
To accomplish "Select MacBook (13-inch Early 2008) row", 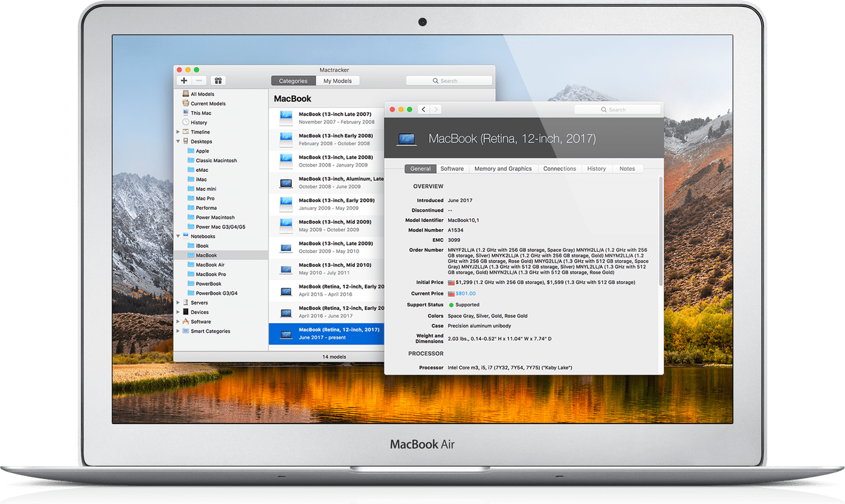I will (x=326, y=140).
